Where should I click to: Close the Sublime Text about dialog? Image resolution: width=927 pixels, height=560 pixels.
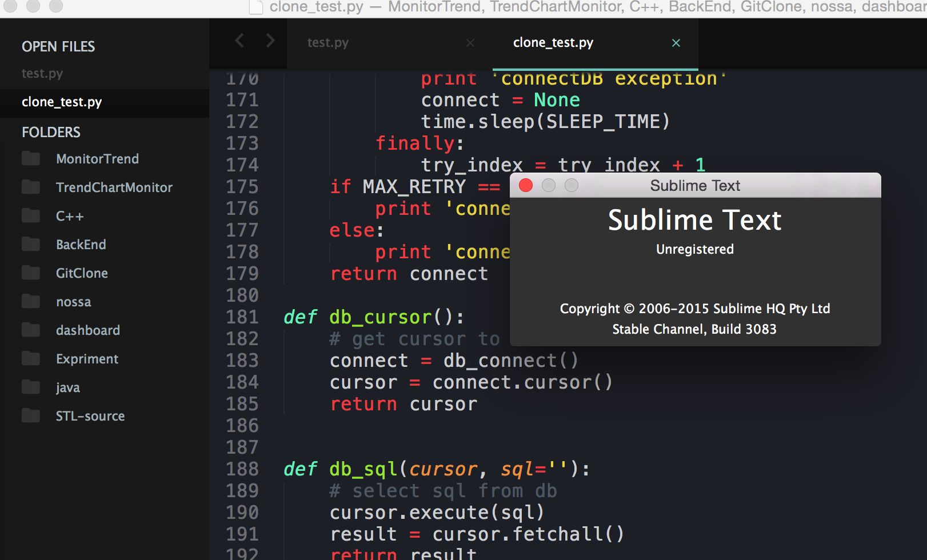pyautogui.click(x=525, y=185)
